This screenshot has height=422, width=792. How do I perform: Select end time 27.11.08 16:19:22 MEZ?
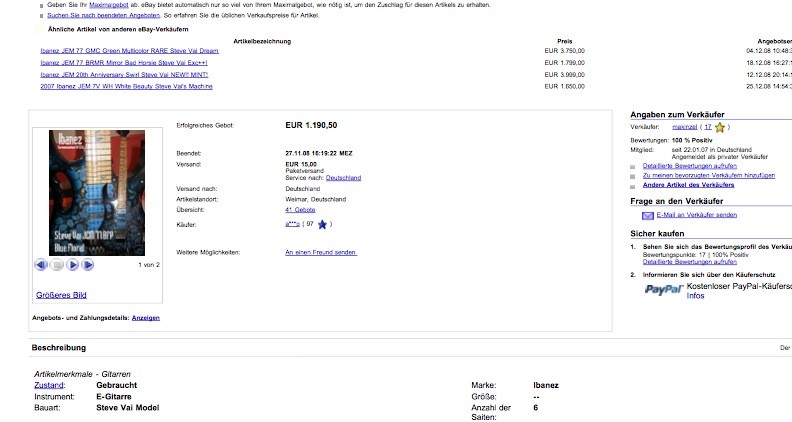point(319,153)
